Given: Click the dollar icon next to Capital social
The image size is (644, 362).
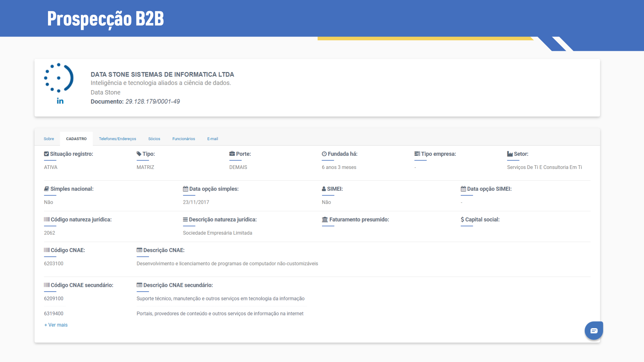Looking at the screenshot, I should coord(462,220).
